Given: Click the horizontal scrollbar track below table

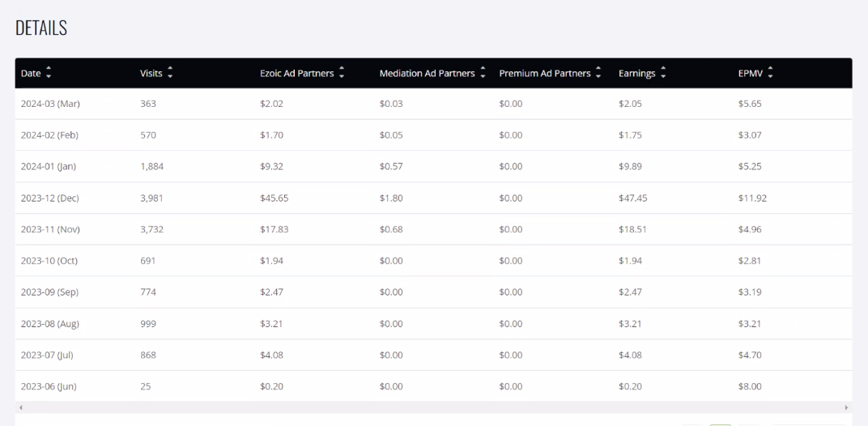Looking at the screenshot, I should pyautogui.click(x=433, y=407).
